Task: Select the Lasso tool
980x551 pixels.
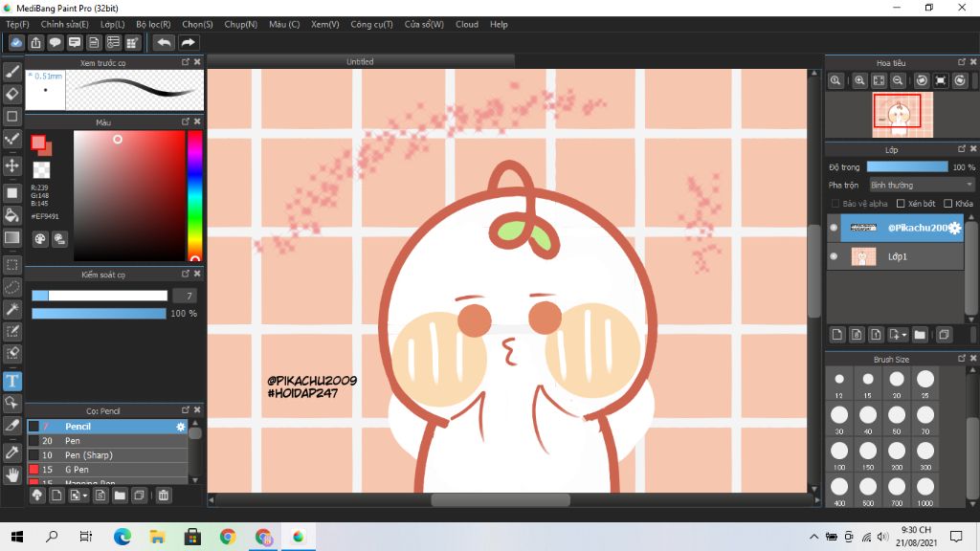Action: pyautogui.click(x=11, y=287)
